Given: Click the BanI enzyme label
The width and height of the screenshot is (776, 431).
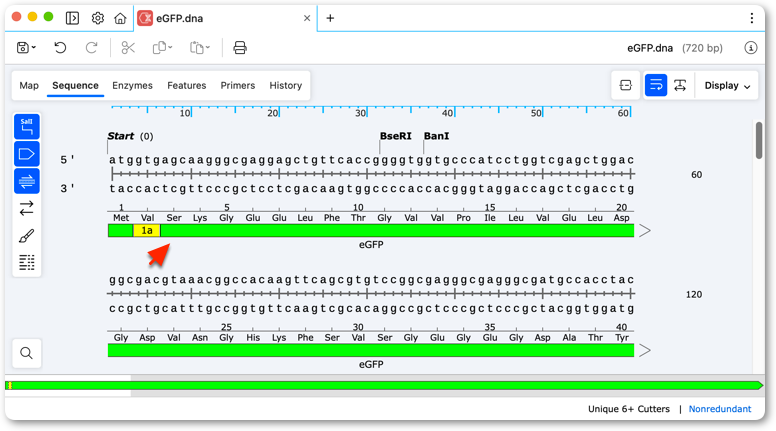Looking at the screenshot, I should (436, 136).
